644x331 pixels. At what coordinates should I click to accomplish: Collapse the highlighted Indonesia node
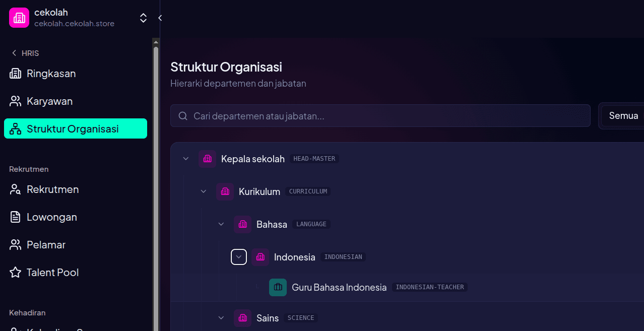pos(239,256)
